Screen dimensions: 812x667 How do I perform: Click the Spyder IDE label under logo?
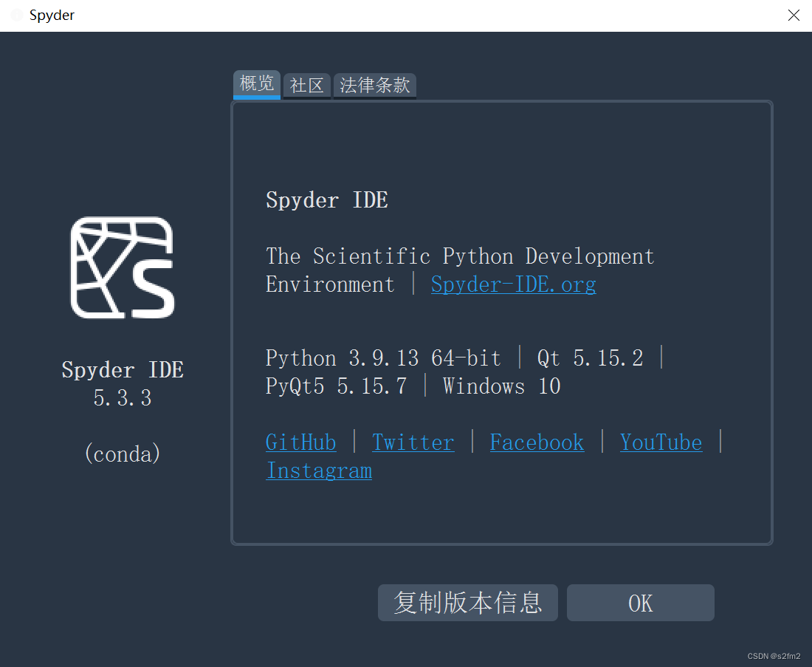pyautogui.click(x=123, y=370)
